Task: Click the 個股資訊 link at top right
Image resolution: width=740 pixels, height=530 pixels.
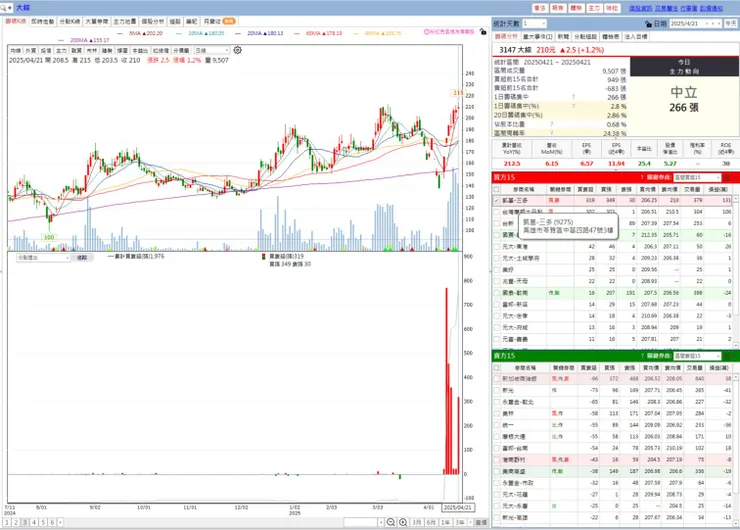Action: click(x=640, y=8)
